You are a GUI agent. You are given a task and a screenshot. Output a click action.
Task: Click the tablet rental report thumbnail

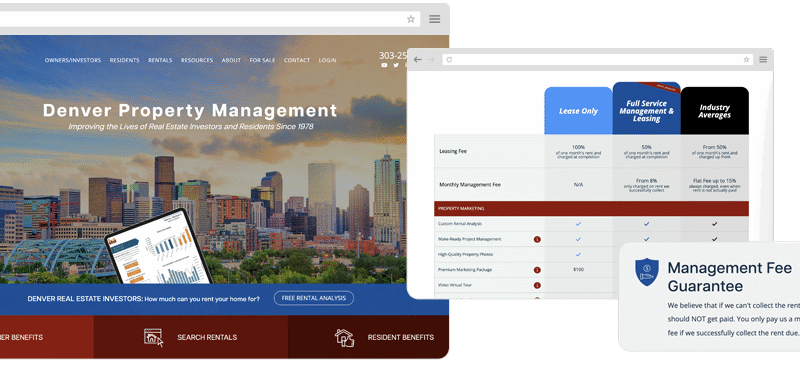158,246
